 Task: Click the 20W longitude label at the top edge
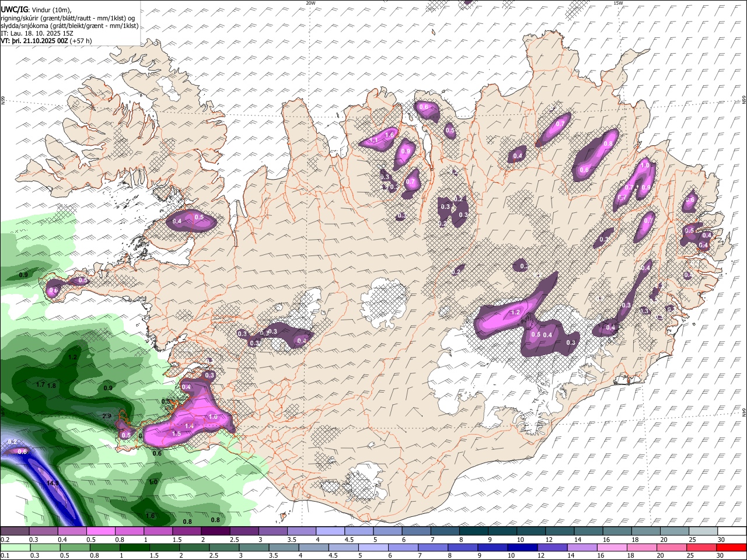(x=310, y=3)
